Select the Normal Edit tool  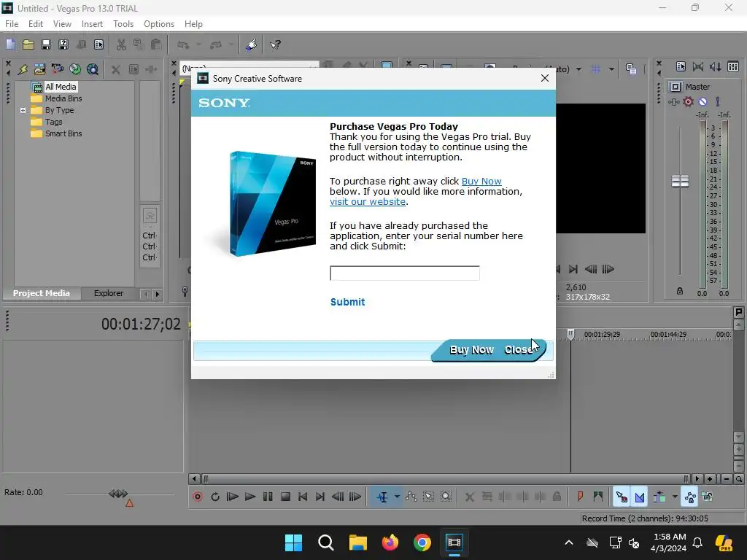coord(382,497)
